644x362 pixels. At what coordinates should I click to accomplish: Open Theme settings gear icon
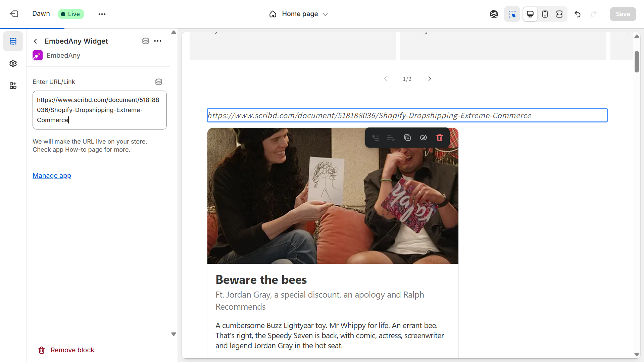[13, 63]
